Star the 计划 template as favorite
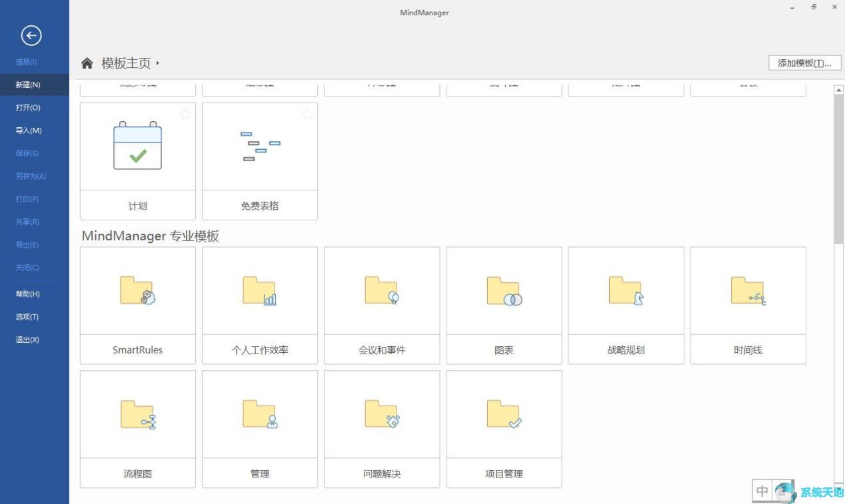 tap(185, 114)
